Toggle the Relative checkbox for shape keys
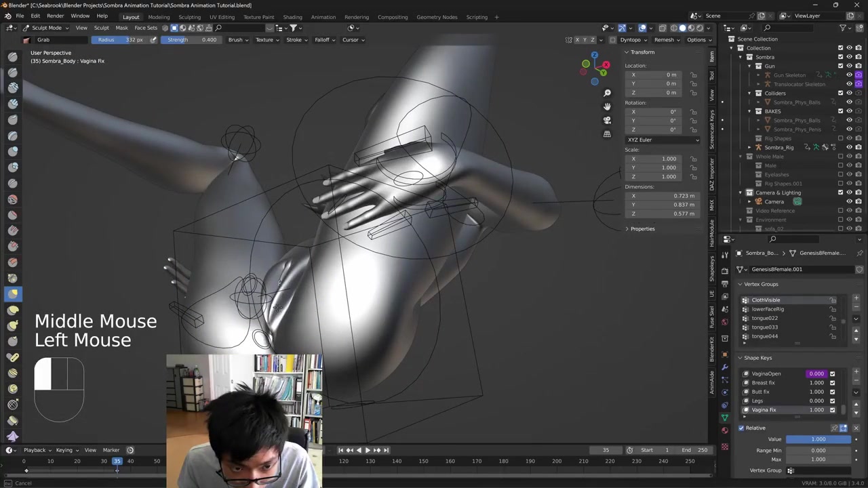 [x=741, y=428]
